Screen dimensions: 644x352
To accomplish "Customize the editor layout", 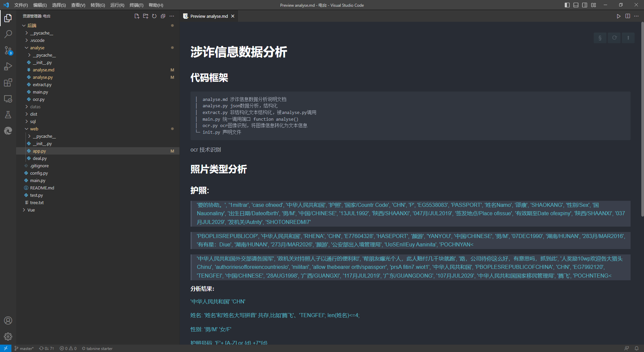I will pyautogui.click(x=593, y=5).
